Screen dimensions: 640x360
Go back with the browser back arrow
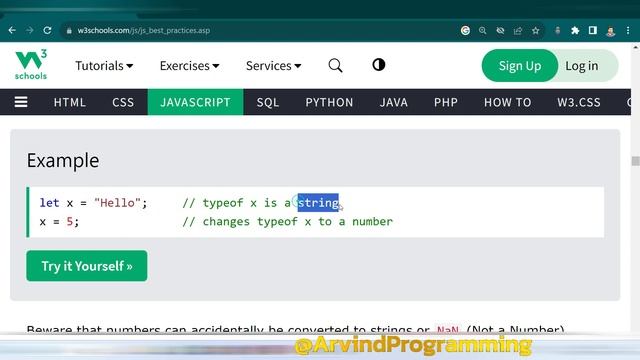12,30
